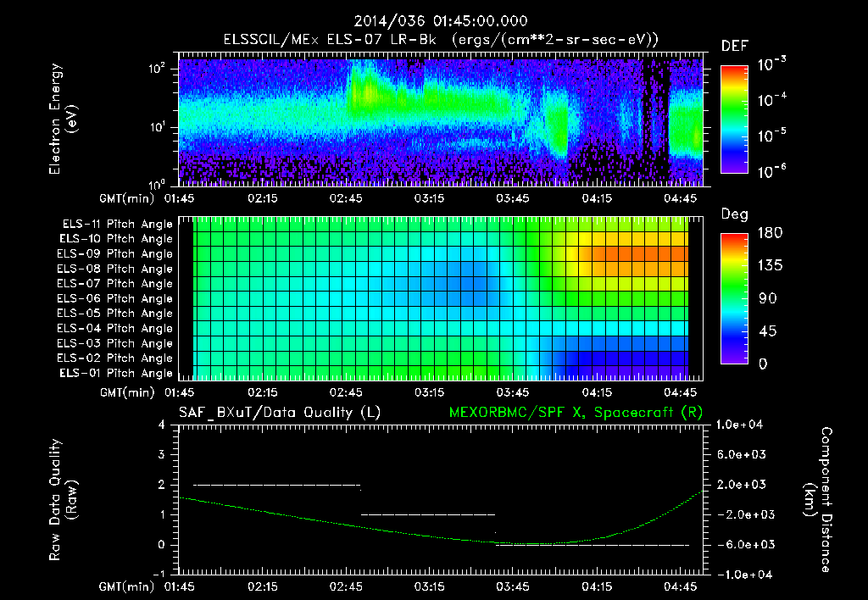Click the 10¹ tick on the electron energy axis
This screenshot has width=868, height=600.
[x=157, y=127]
